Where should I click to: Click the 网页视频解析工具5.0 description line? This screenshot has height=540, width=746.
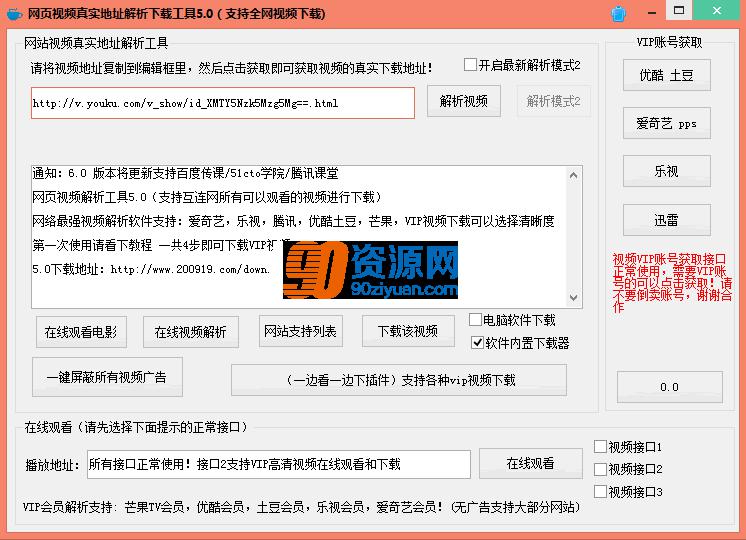click(x=207, y=197)
